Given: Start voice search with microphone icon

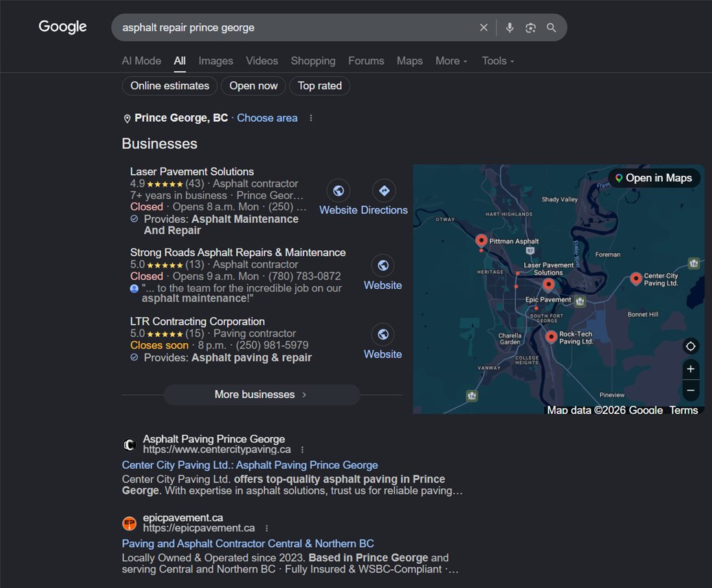Looking at the screenshot, I should [x=509, y=28].
